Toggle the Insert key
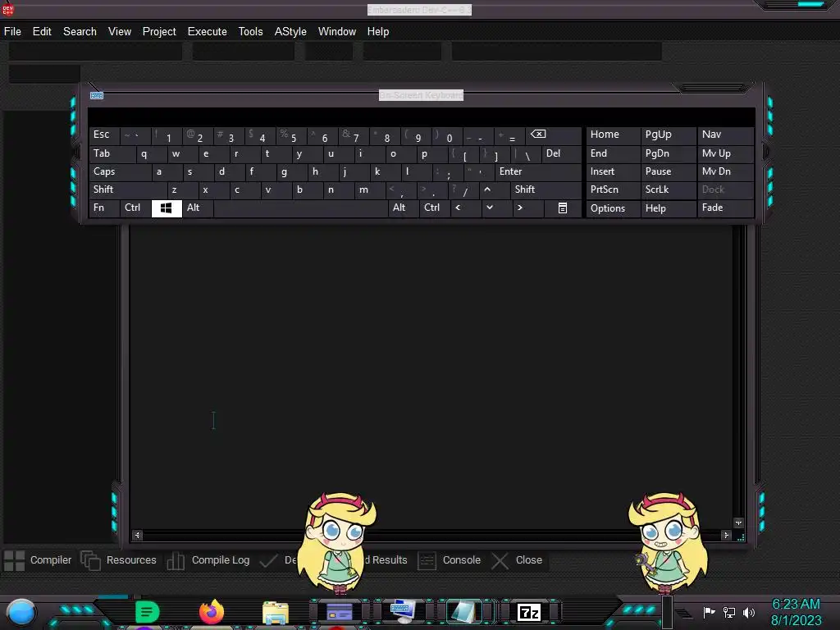The width and height of the screenshot is (840, 630). click(613, 172)
